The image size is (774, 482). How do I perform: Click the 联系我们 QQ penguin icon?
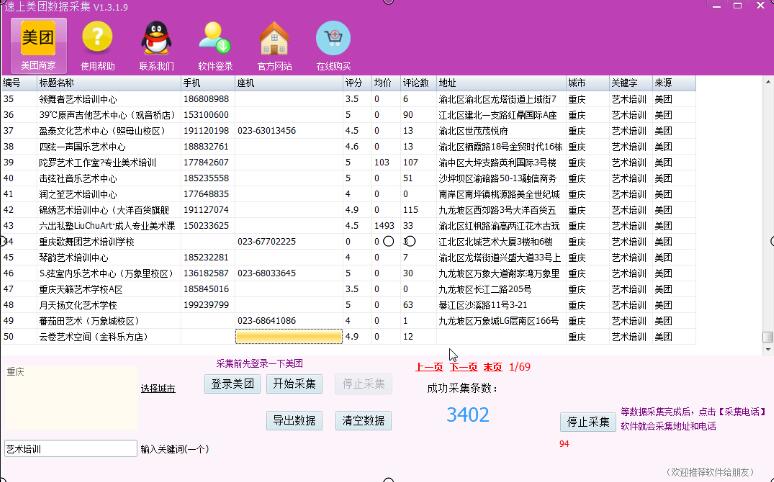(156, 45)
